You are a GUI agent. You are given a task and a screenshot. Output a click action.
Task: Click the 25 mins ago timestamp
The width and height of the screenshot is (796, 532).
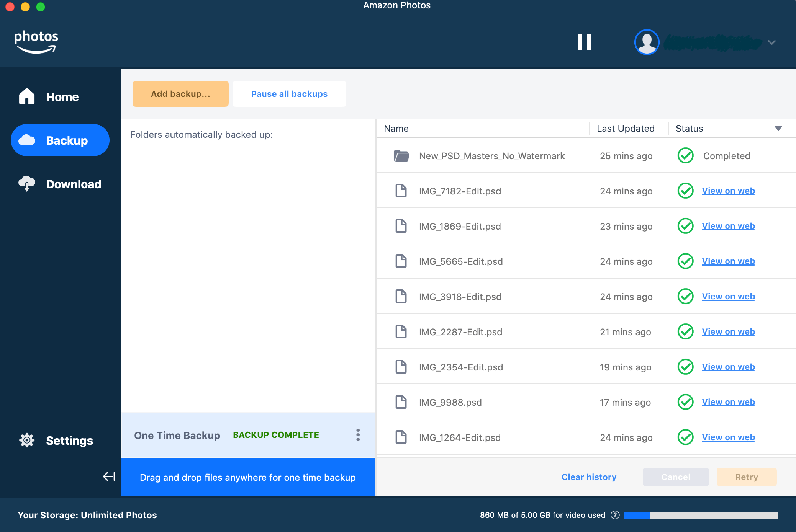click(x=626, y=156)
